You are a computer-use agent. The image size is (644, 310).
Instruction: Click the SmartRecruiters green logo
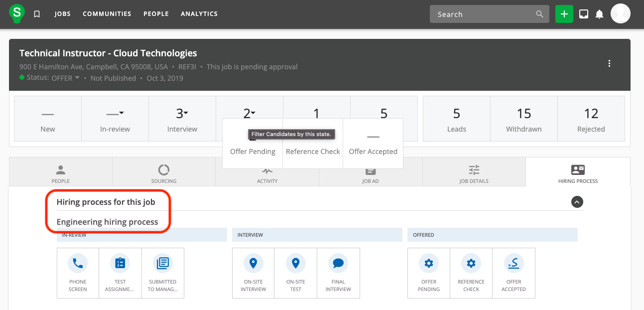(x=17, y=13)
